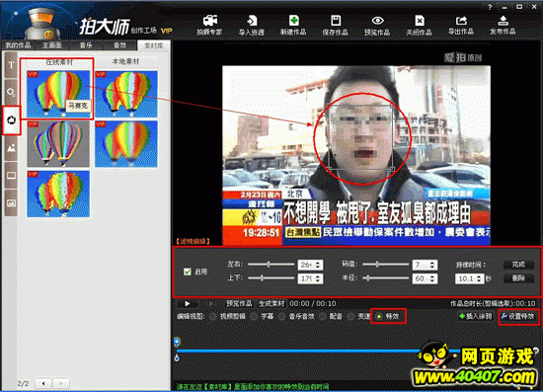Screen dimensions: 543x392
Task: Click the 保存作品 save icon
Action: pyautogui.click(x=336, y=21)
